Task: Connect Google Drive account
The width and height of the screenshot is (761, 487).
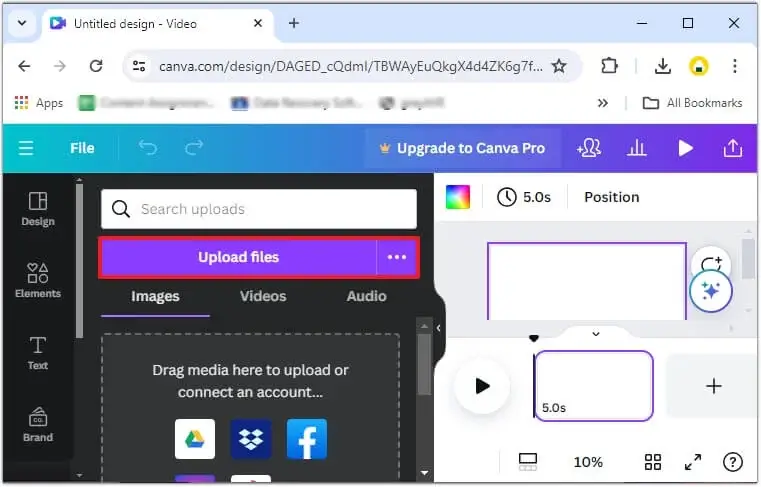Action: (195, 439)
